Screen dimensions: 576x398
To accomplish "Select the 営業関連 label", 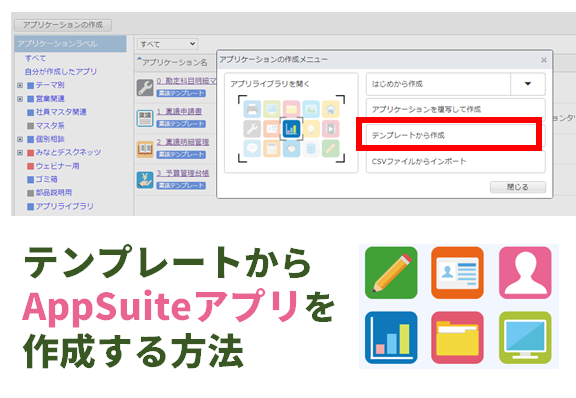I will pos(50,99).
